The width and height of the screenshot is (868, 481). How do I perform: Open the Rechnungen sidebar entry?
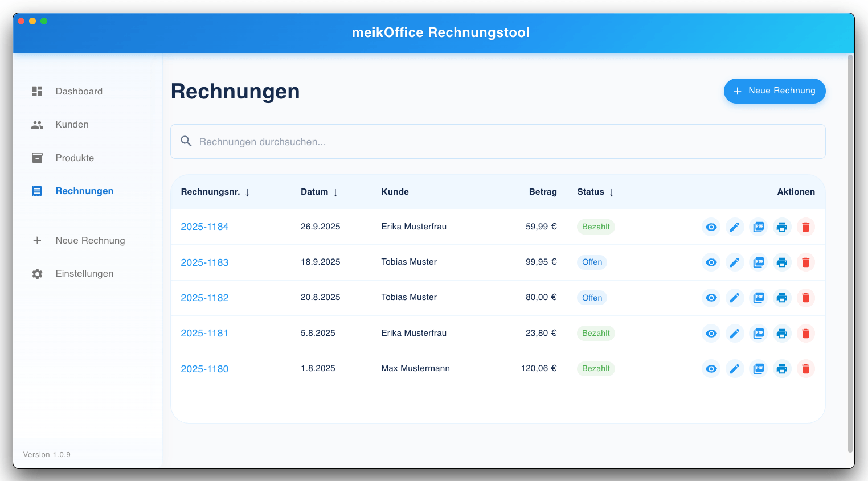(84, 191)
